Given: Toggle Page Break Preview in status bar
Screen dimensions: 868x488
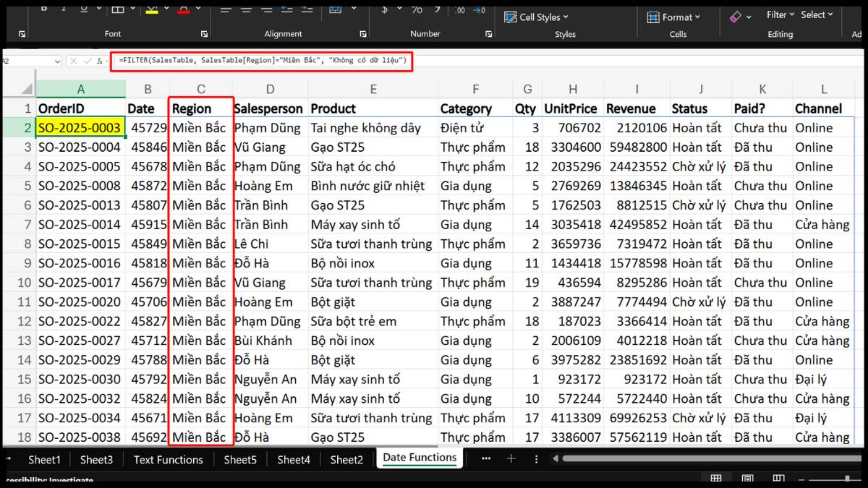Looking at the screenshot, I should click(779, 478).
